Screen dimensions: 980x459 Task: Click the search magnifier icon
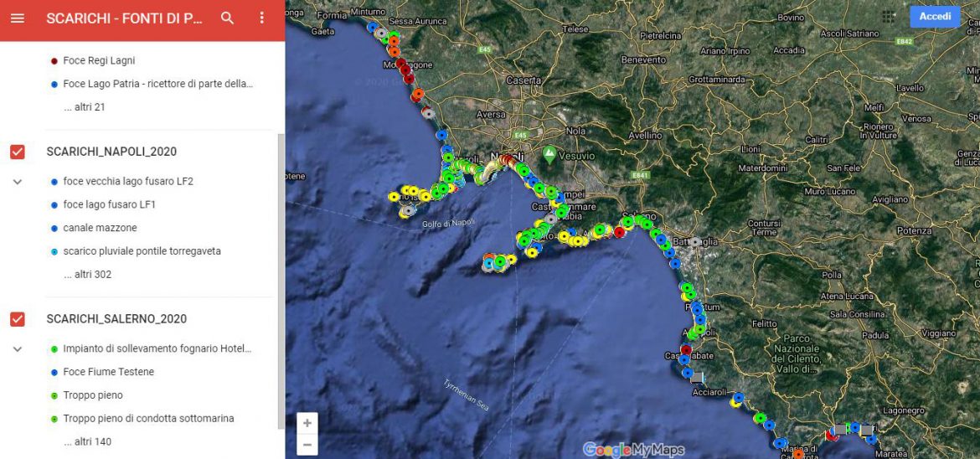228,18
